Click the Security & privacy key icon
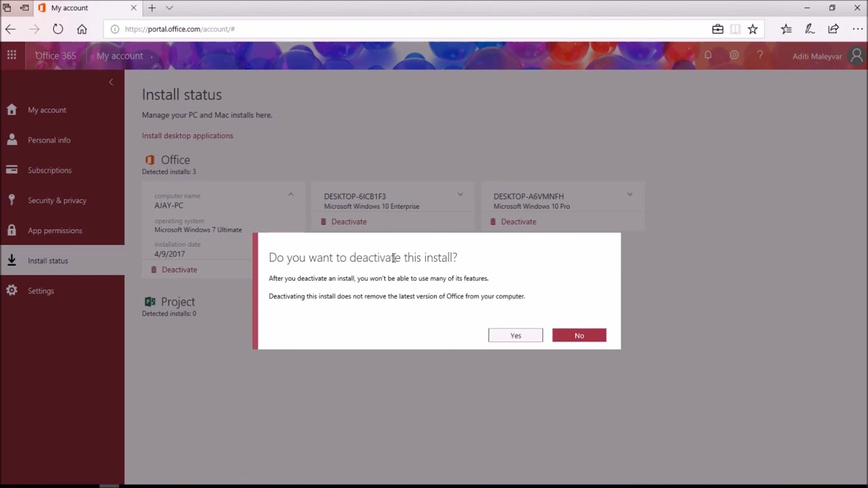The height and width of the screenshot is (488, 868). [x=12, y=200]
